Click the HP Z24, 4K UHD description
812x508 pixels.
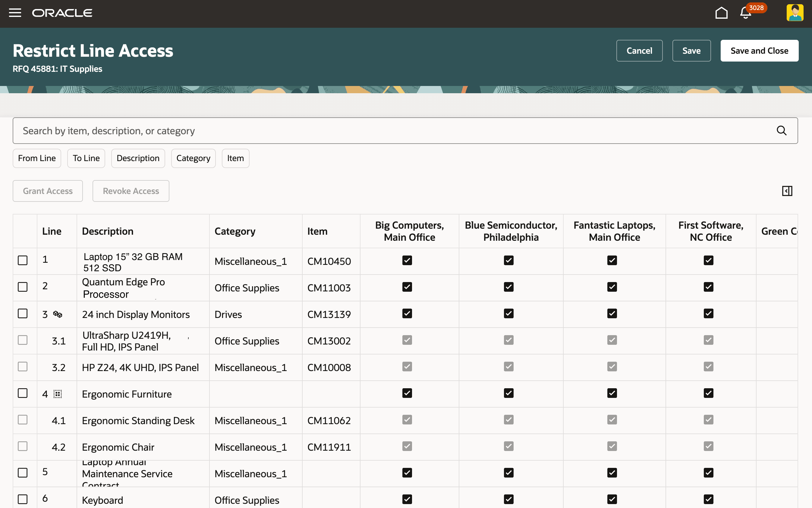coord(140,367)
